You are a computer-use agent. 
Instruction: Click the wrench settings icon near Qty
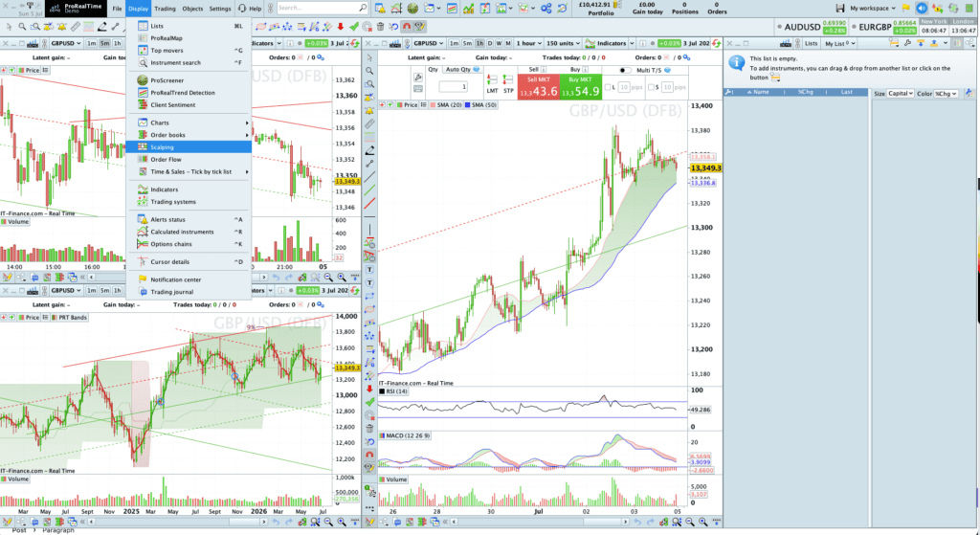click(418, 78)
